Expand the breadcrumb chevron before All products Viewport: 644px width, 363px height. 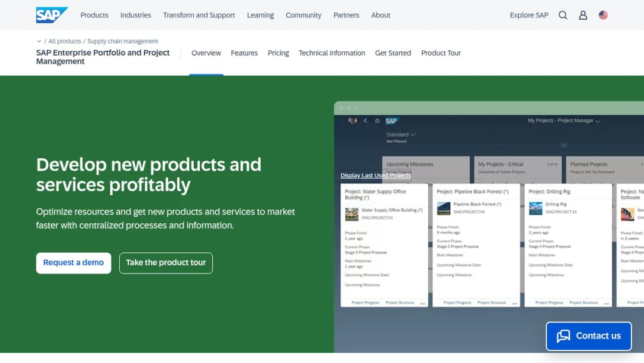[x=39, y=41]
